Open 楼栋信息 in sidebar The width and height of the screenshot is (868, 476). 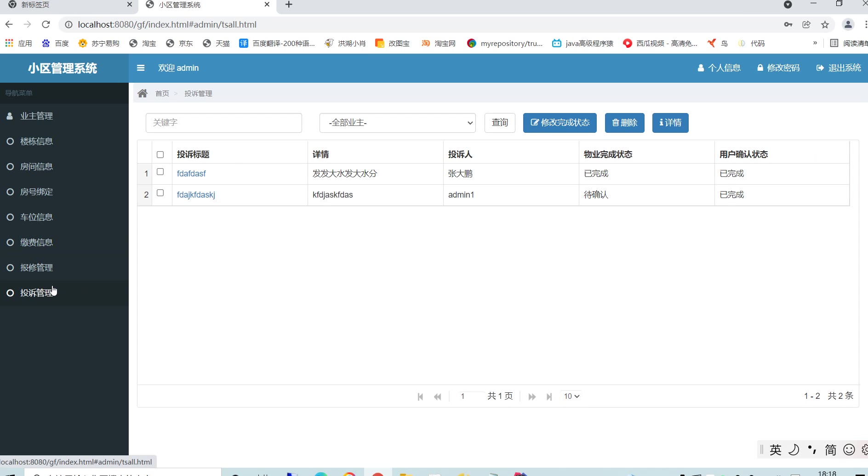click(64, 141)
